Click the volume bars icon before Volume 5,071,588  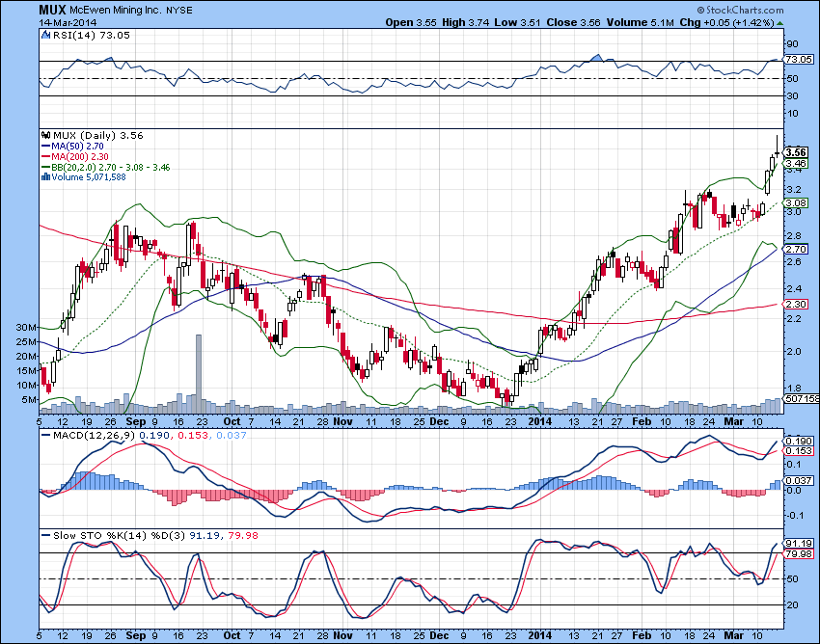[x=45, y=177]
